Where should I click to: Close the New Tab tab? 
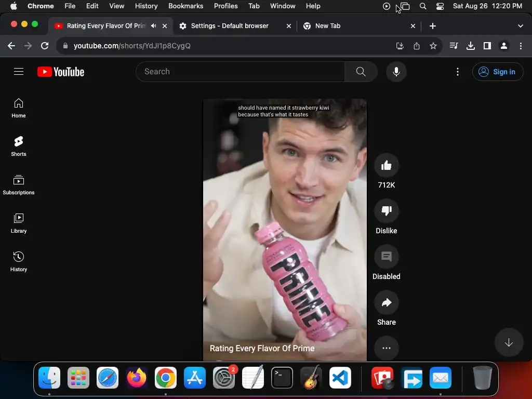tap(413, 26)
